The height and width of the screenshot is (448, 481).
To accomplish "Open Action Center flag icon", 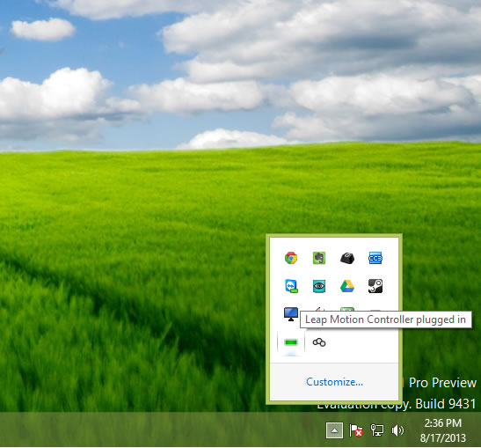I will coord(356,430).
